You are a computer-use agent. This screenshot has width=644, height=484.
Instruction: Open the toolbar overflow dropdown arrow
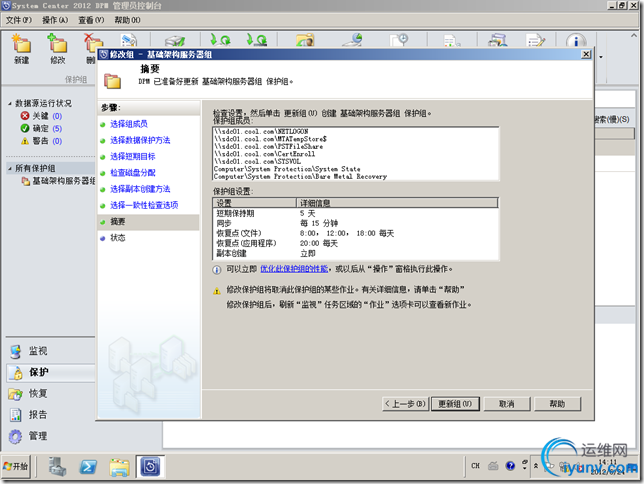(601, 57)
